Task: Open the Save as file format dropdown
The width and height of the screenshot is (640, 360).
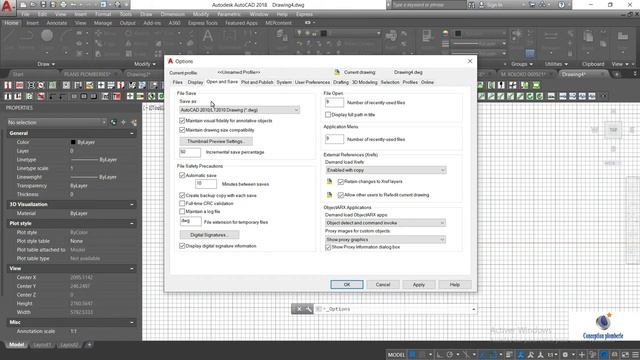Action: tap(240, 110)
